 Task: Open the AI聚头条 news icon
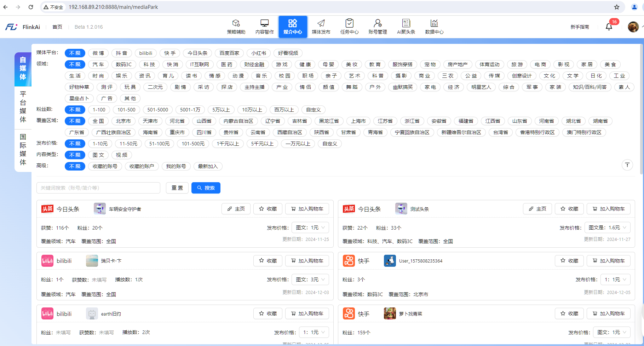tap(406, 23)
